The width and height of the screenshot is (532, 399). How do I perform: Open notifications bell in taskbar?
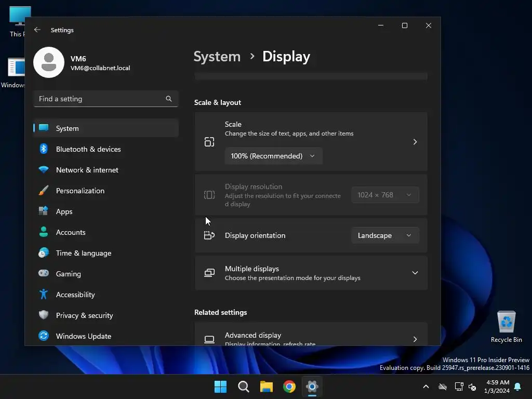[x=518, y=387]
